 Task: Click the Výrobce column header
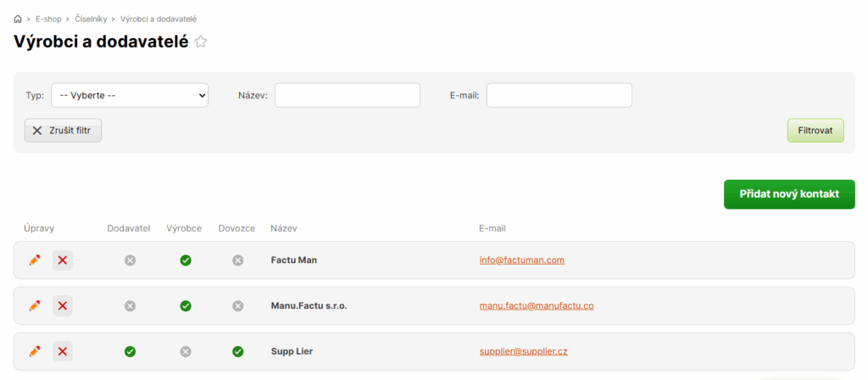[184, 228]
